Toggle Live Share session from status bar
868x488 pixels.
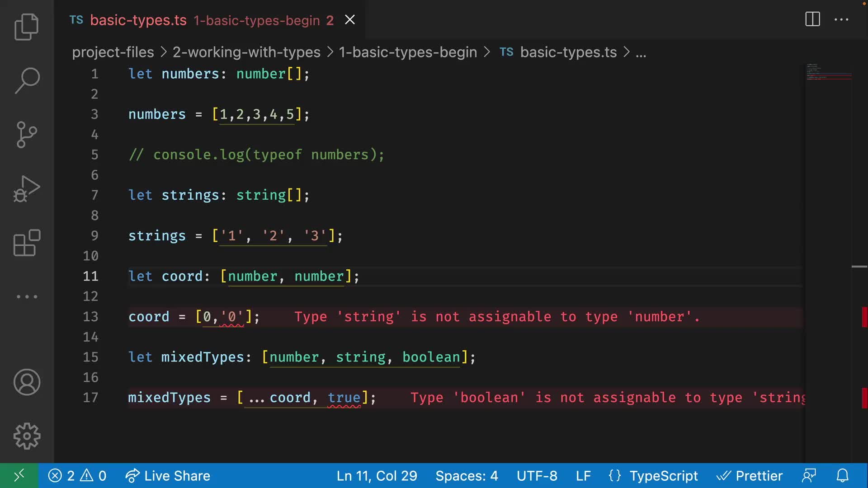point(168,475)
